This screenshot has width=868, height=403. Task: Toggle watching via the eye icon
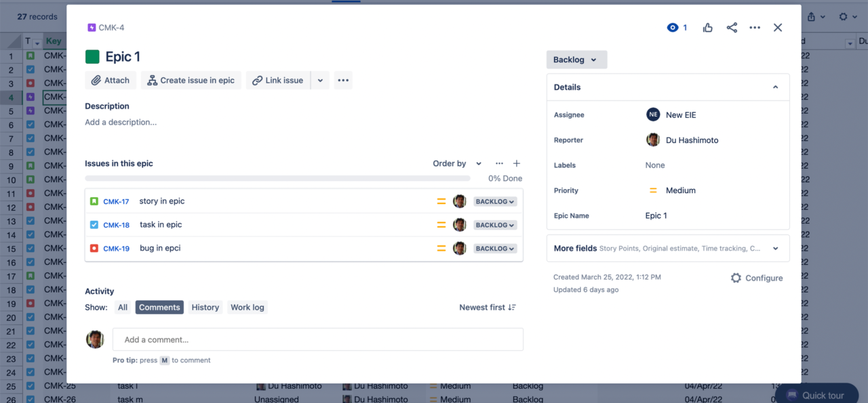pyautogui.click(x=672, y=28)
